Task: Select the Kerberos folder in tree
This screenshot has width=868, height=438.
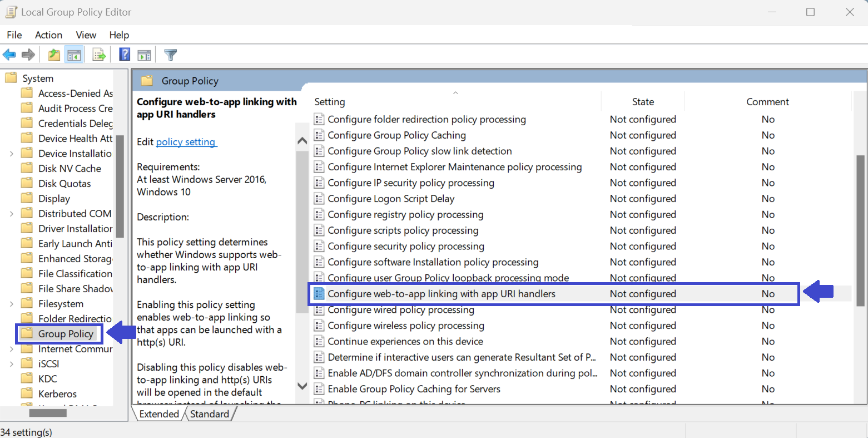Action: coord(57,394)
